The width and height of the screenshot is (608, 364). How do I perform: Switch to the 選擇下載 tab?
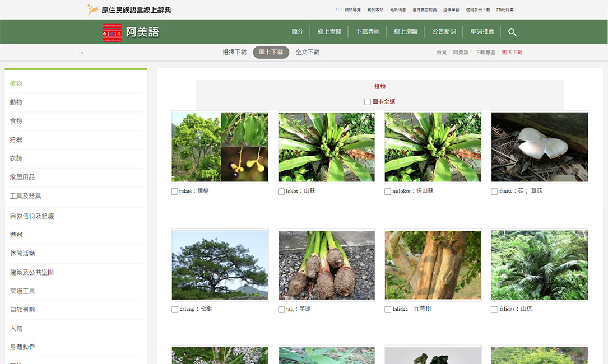pyautogui.click(x=235, y=52)
